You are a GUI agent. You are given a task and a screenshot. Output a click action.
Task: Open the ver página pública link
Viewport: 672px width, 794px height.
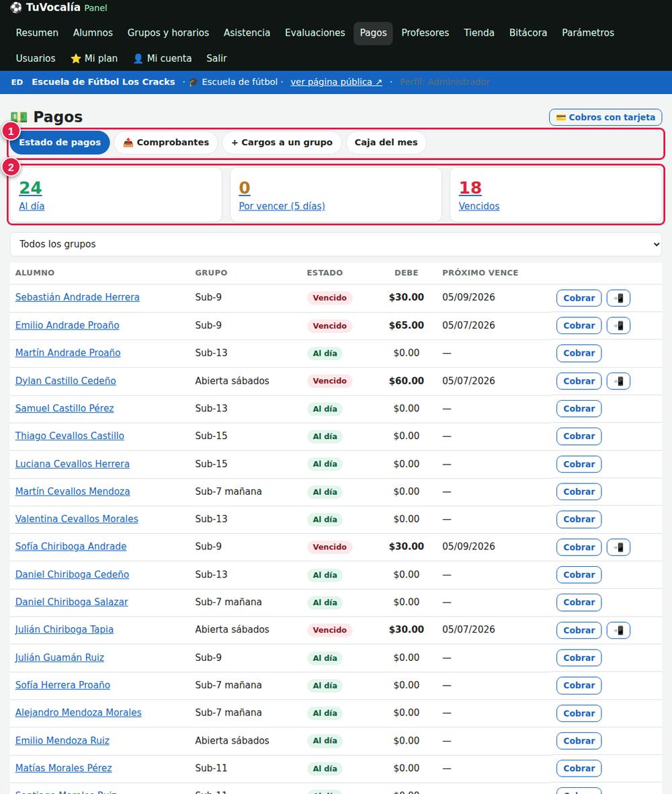pos(336,82)
